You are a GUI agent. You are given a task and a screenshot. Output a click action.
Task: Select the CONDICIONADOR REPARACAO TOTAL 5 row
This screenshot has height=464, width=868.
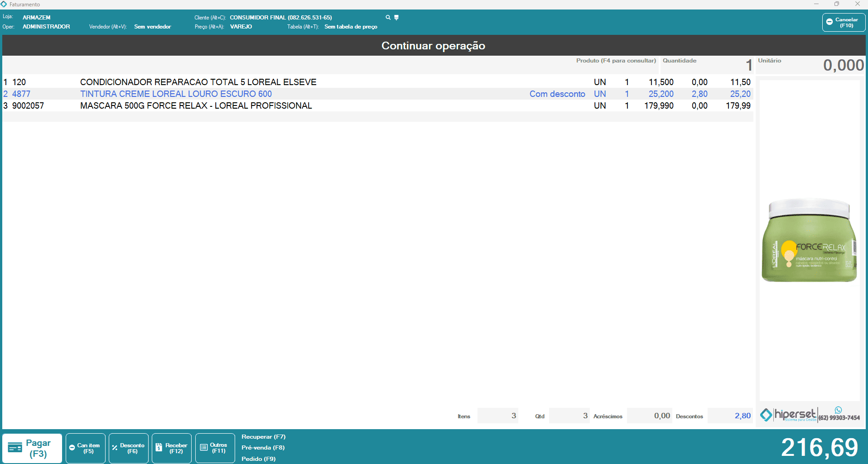click(x=198, y=82)
